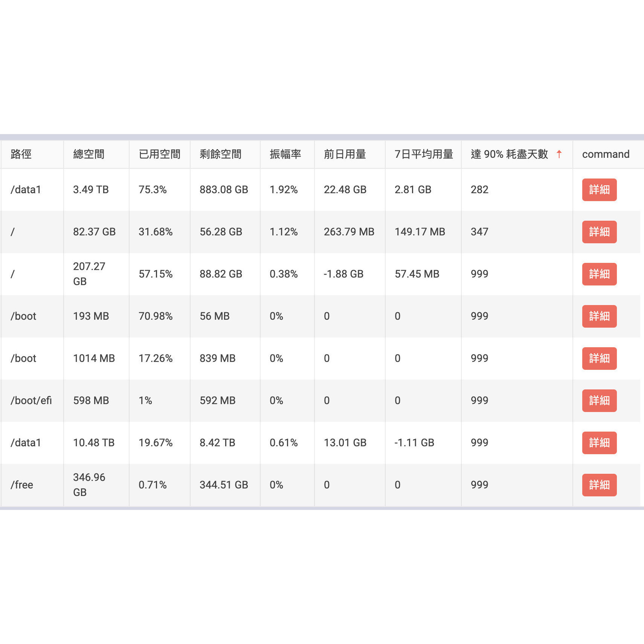Sort the table by 總空間 column header

coord(89,154)
